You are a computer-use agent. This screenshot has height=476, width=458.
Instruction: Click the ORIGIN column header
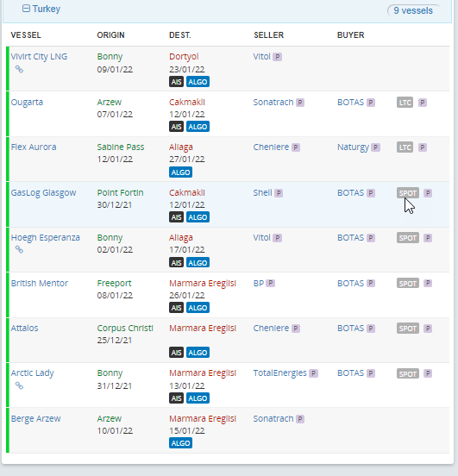click(111, 35)
